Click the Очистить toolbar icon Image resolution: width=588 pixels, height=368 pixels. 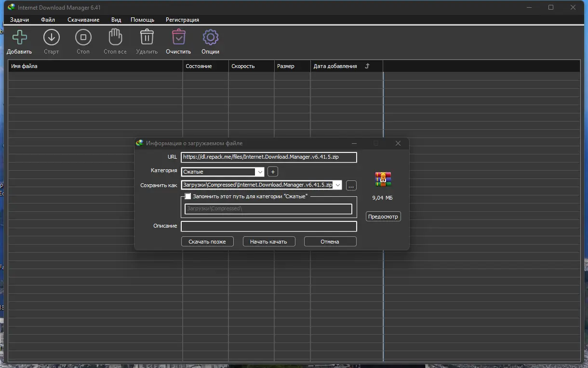[x=178, y=37]
